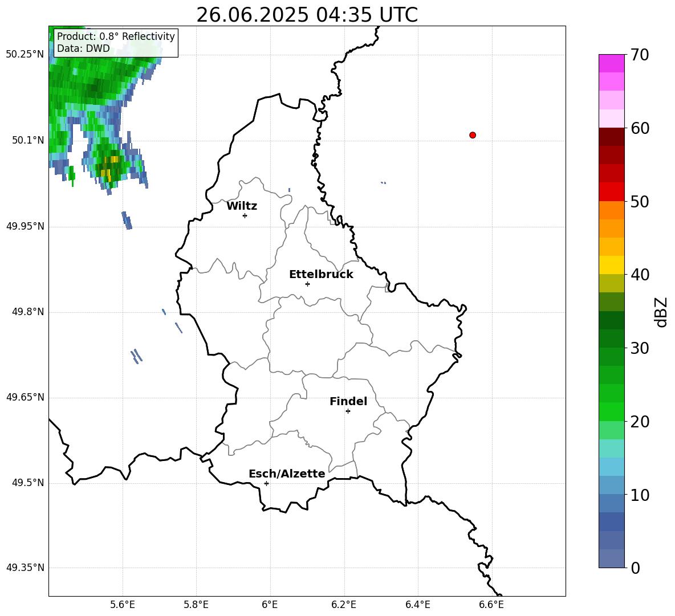Click the 49.95°N latitude label
The height and width of the screenshot is (616, 675).
click(25, 226)
